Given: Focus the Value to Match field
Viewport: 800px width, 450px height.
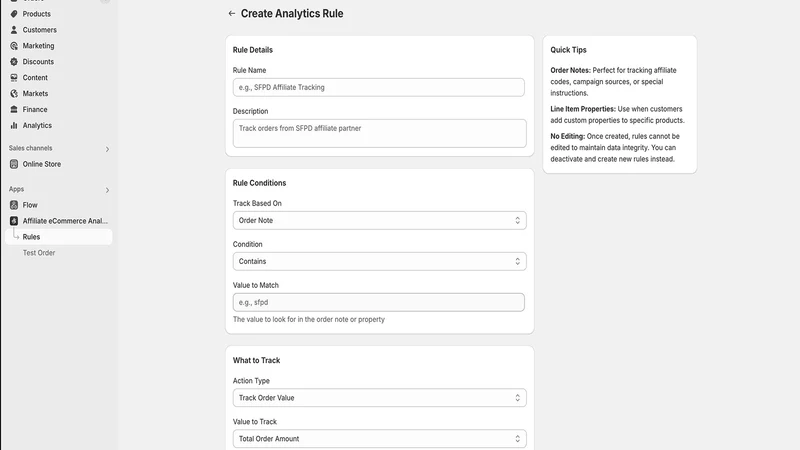Looking at the screenshot, I should click(379, 302).
